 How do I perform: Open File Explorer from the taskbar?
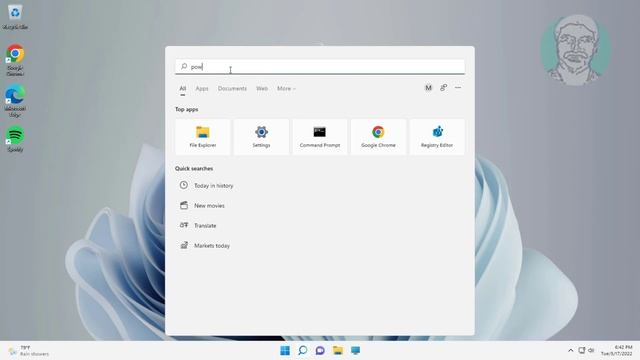338,350
